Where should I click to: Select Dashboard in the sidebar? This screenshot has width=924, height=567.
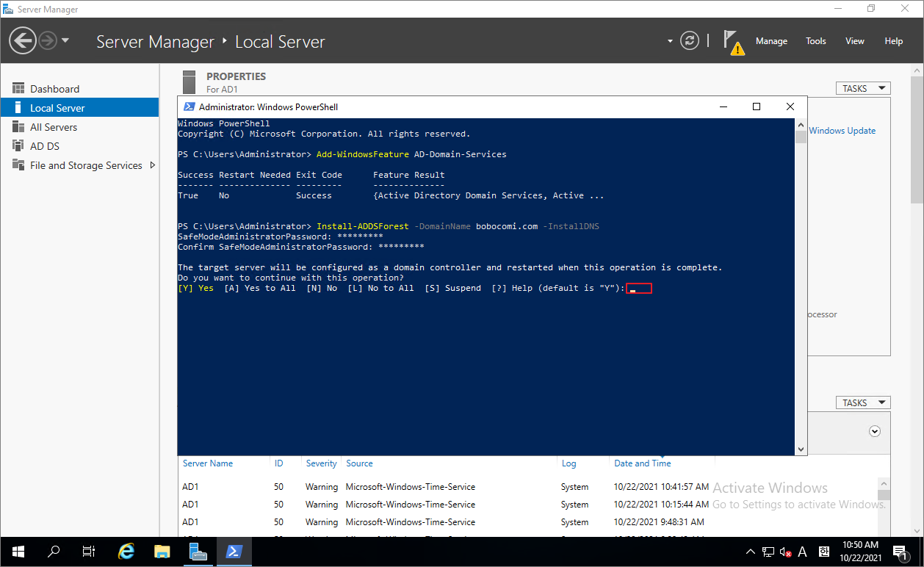point(79,89)
